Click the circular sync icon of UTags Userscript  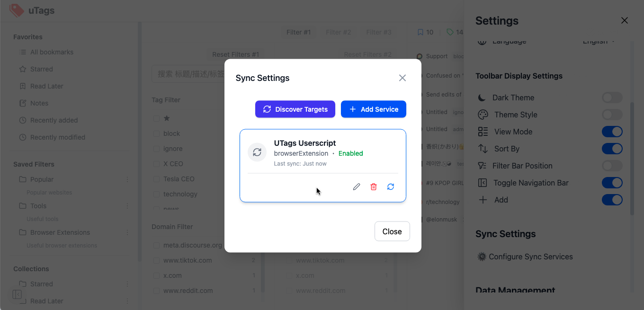[257, 152]
